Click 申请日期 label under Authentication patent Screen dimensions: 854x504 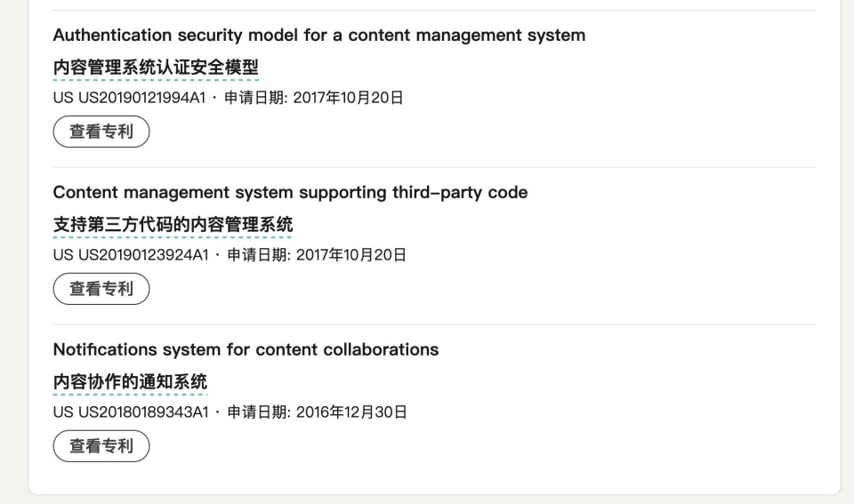[256, 98]
